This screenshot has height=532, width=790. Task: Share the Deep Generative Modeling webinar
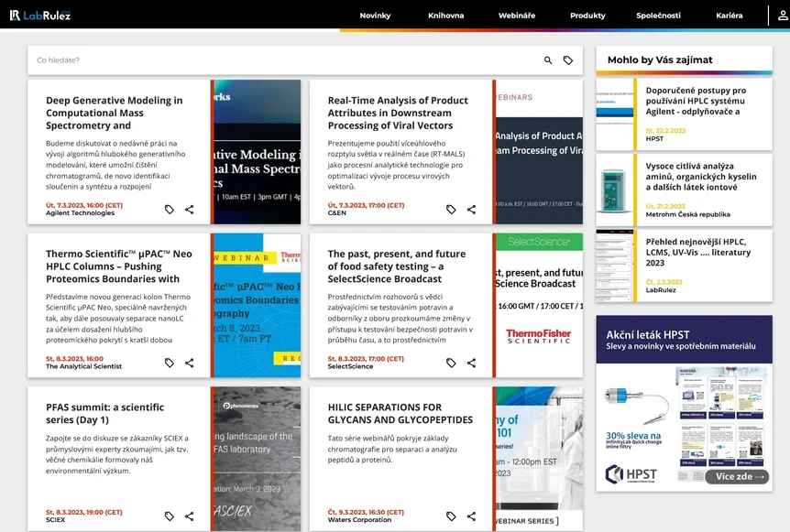tap(190, 210)
